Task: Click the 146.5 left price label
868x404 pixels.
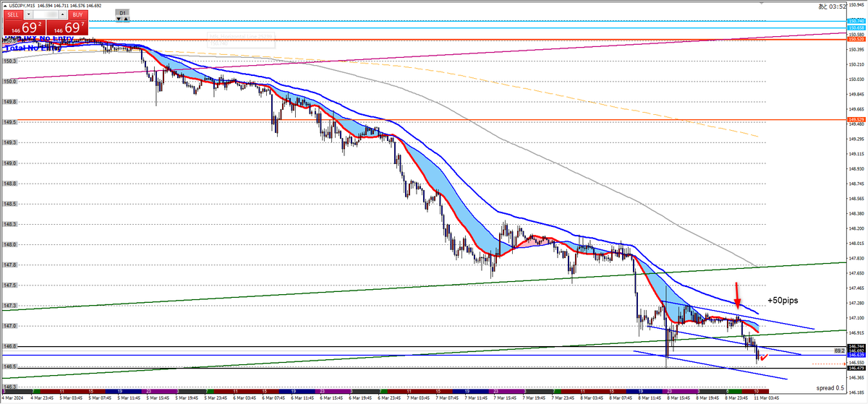Action: click(9, 367)
